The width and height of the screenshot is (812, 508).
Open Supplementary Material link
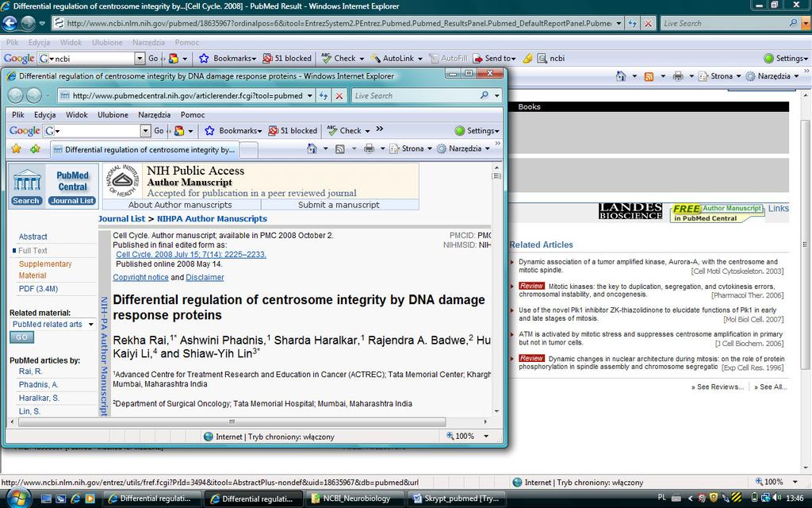pyautogui.click(x=45, y=270)
